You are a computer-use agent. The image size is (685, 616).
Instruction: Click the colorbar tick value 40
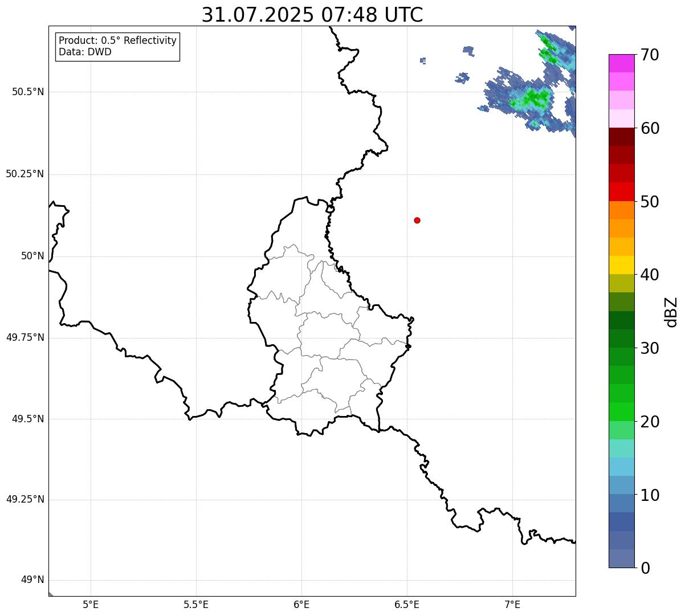(650, 275)
